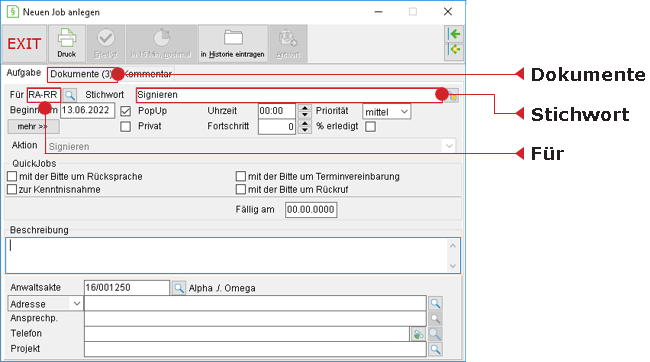
Task: Click the Ansprechp. text field
Action: [x=255, y=318]
